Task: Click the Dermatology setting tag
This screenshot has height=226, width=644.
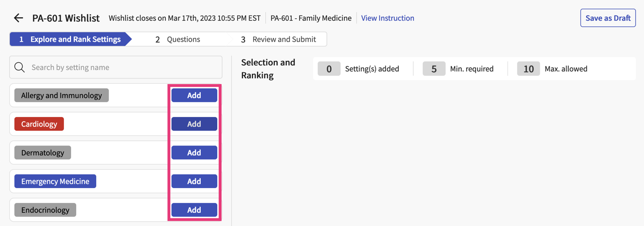Action: pyautogui.click(x=42, y=153)
